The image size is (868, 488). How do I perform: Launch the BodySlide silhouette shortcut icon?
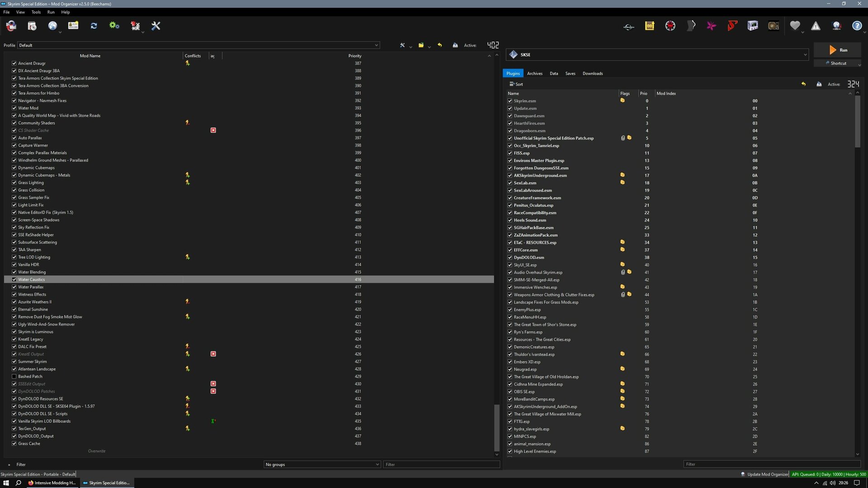pyautogui.click(x=691, y=26)
